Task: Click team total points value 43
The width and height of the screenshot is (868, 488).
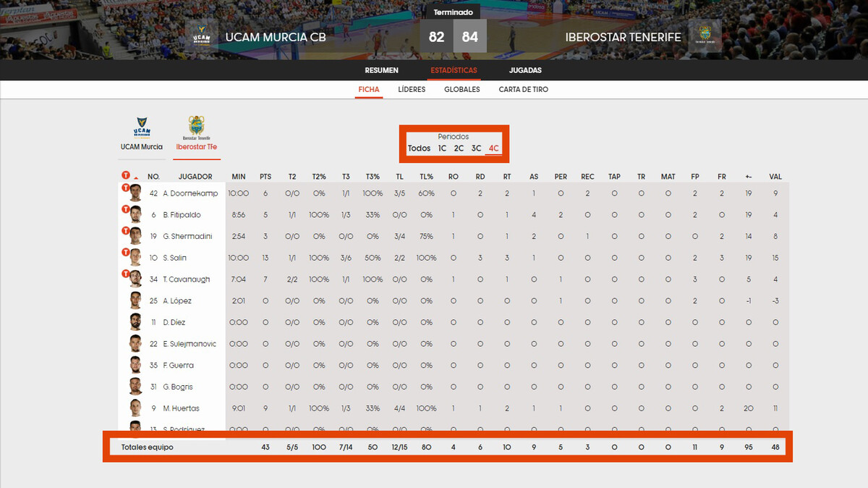Action: pos(265,447)
